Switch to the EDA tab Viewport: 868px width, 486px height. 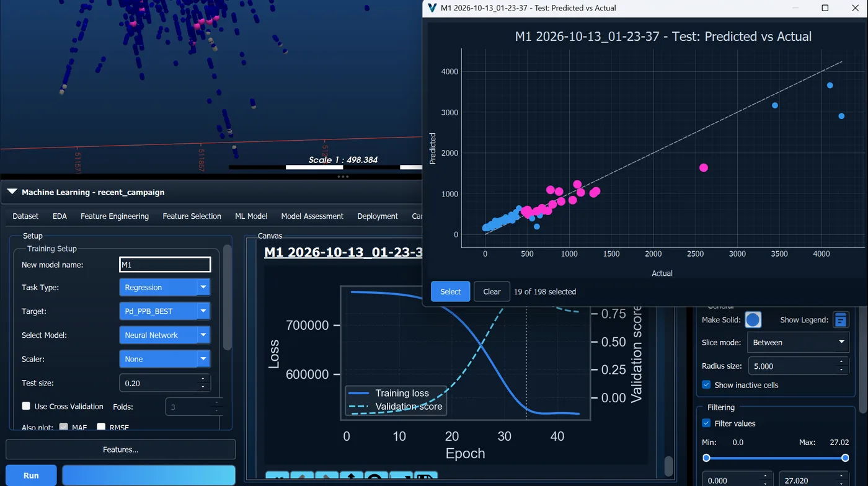60,216
